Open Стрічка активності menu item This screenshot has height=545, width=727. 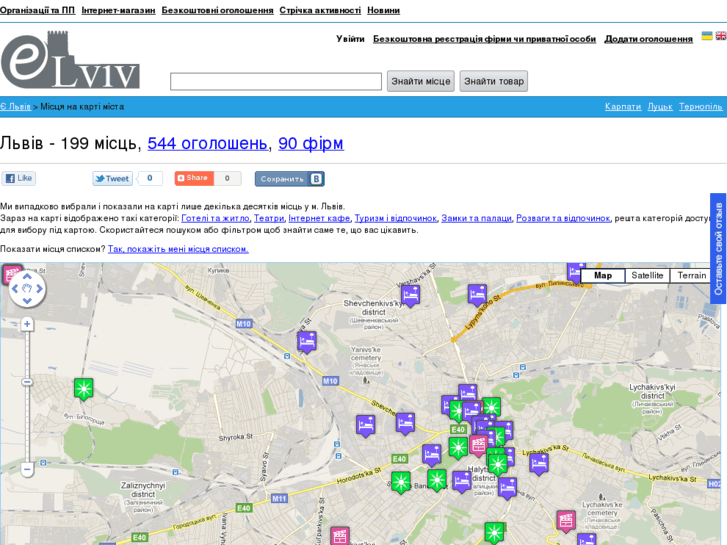coord(320,10)
